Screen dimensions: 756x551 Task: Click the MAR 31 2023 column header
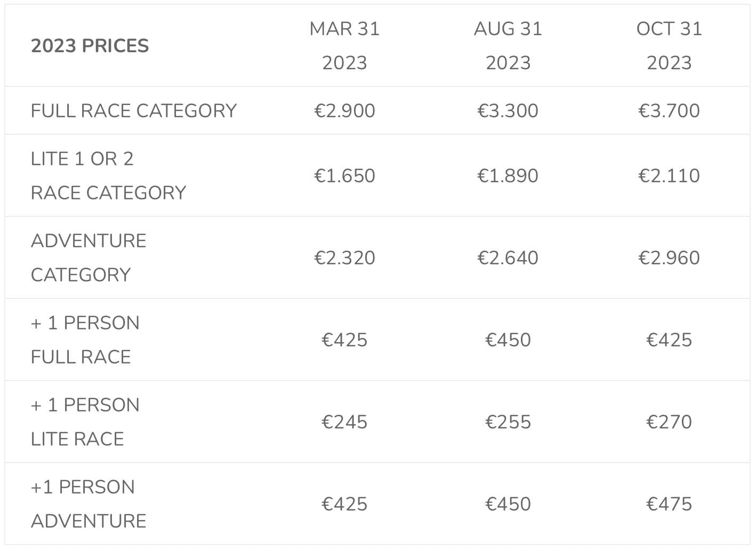(x=345, y=46)
